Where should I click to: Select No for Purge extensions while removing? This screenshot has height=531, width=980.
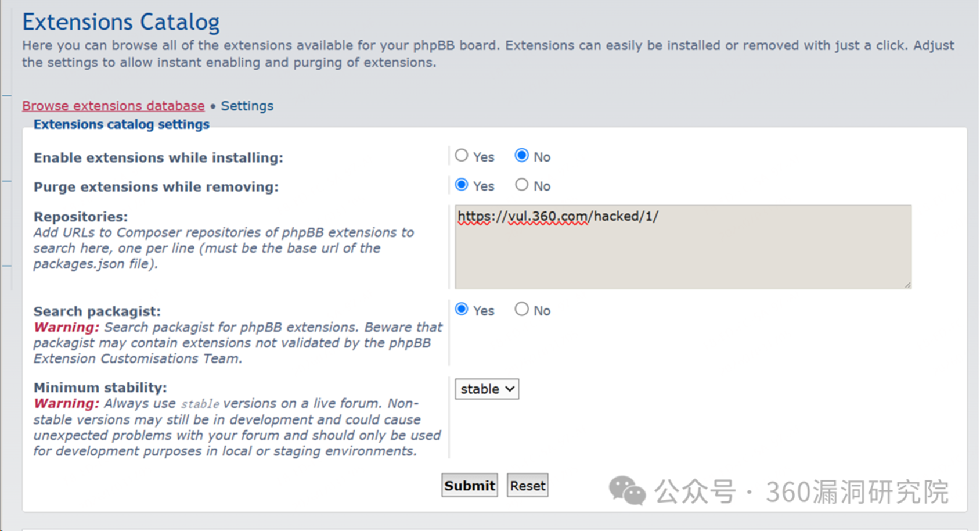[x=521, y=185]
